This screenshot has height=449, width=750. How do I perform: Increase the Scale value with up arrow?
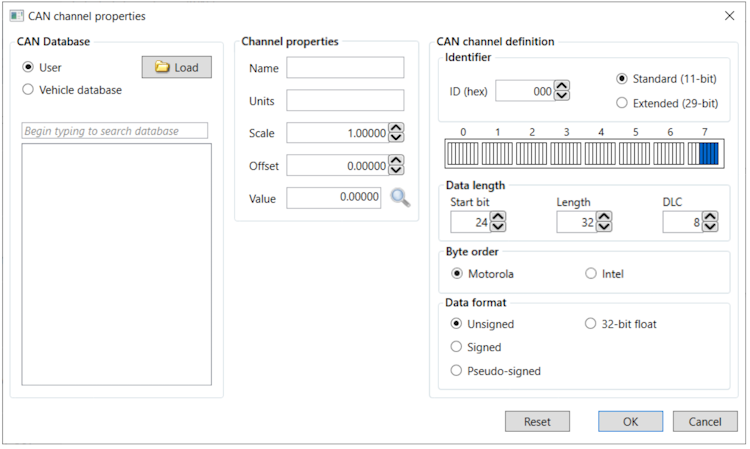click(396, 128)
